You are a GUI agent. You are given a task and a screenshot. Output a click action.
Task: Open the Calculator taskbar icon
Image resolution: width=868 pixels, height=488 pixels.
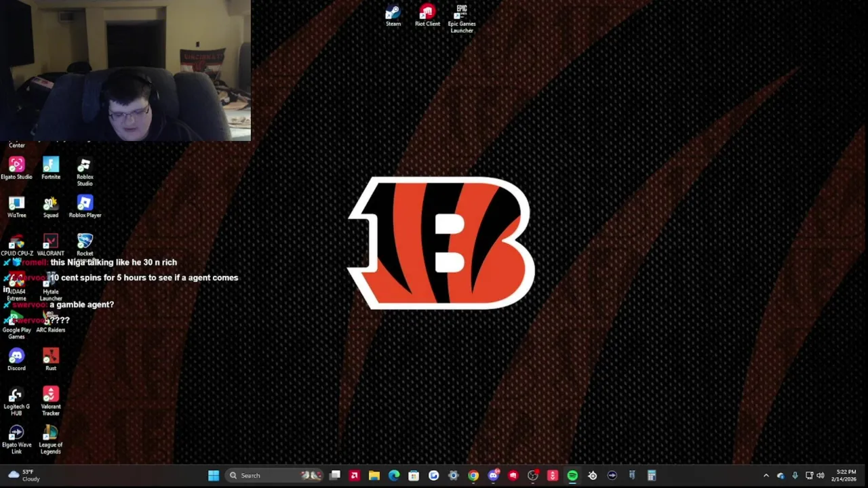pos(652,476)
